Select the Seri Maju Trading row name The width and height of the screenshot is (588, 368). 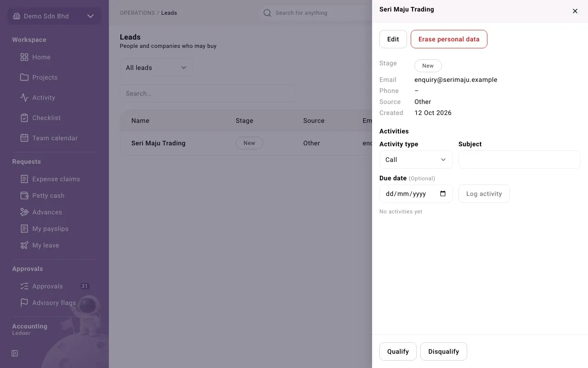pyautogui.click(x=158, y=143)
